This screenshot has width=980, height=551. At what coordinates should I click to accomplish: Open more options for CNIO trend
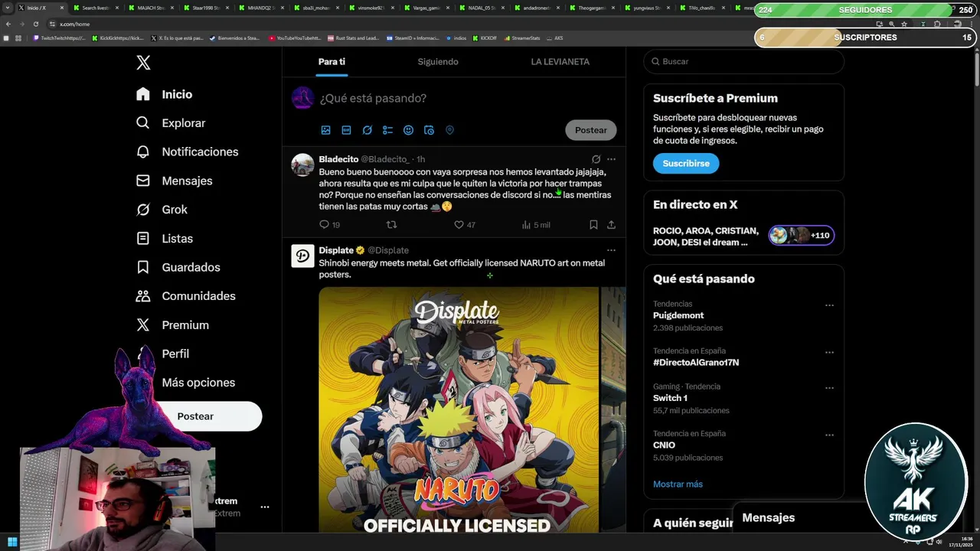[x=829, y=435]
